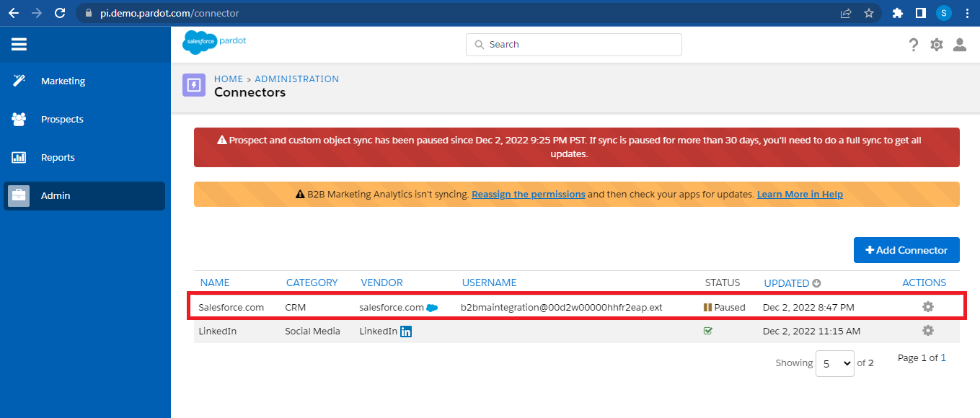The height and width of the screenshot is (418, 980).
Task: Sort connectors by Updated column
Action: click(x=792, y=283)
